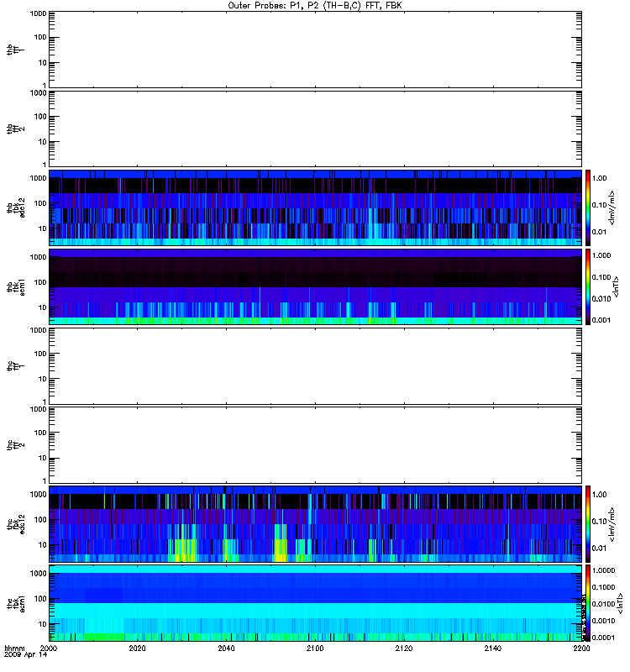Select the empty thb fff 2 panel
630x672 pixels.
tap(315, 129)
